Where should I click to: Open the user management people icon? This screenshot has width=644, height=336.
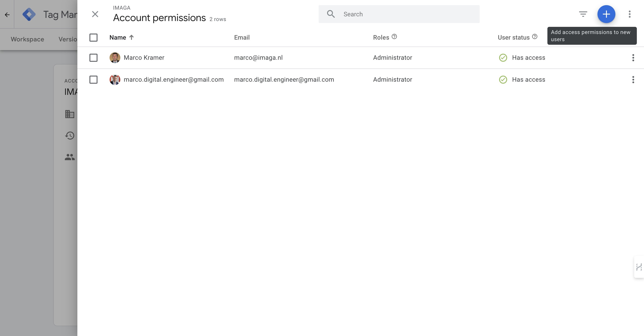coord(70,157)
